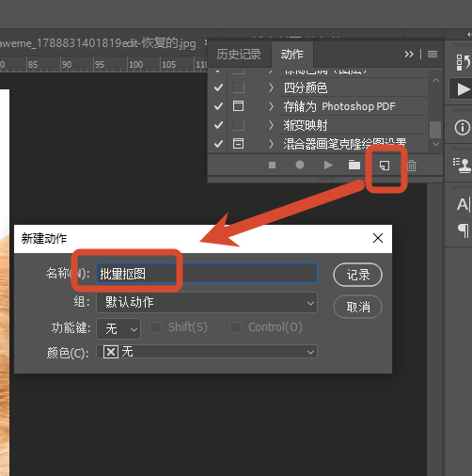Toggle the checkmark for 四分颜色 action

(218, 87)
